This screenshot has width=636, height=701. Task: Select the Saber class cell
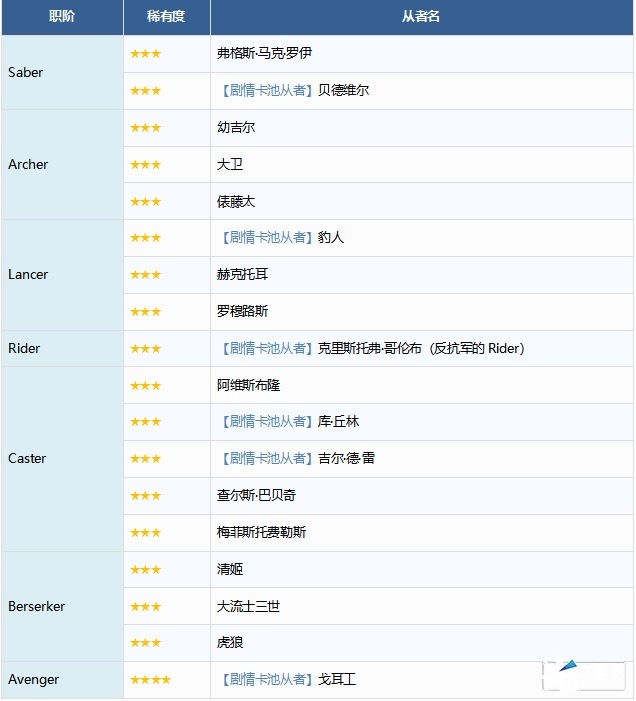click(26, 72)
